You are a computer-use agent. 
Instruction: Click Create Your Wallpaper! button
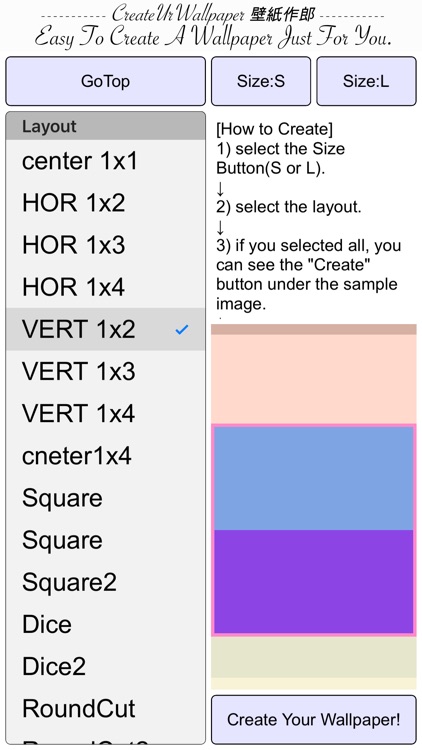click(x=313, y=719)
